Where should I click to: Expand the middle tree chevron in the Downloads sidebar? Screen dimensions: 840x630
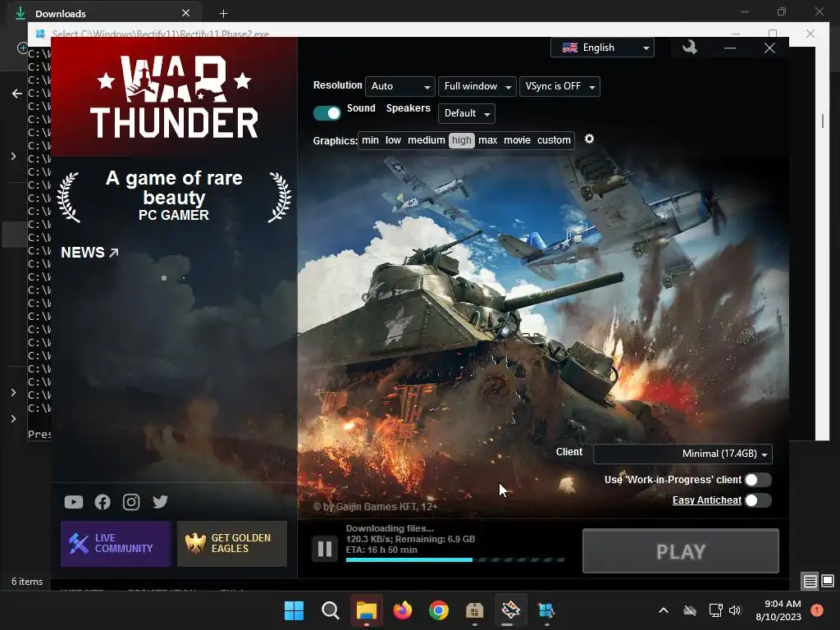point(13,393)
